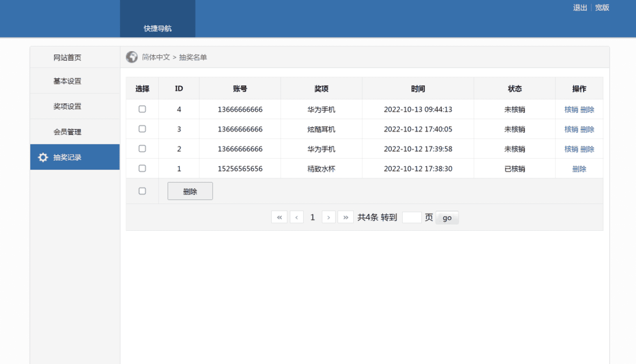Click the gear icon beside 抽奖记录
The image size is (636, 364).
click(x=43, y=157)
